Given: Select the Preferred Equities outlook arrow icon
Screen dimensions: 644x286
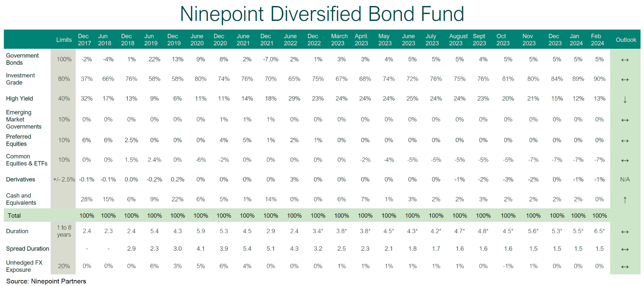Looking at the screenshot, I should pos(625,141).
